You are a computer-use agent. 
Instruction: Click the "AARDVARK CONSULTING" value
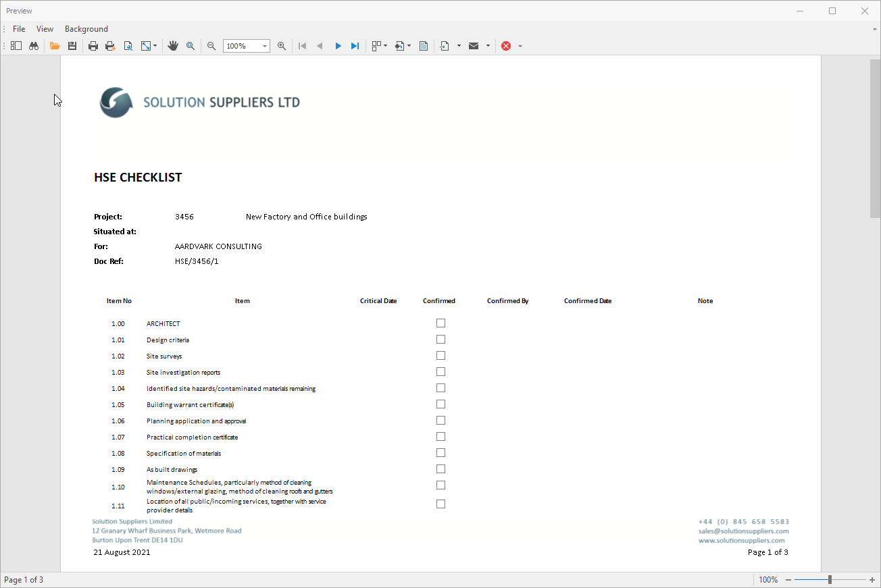[218, 246]
